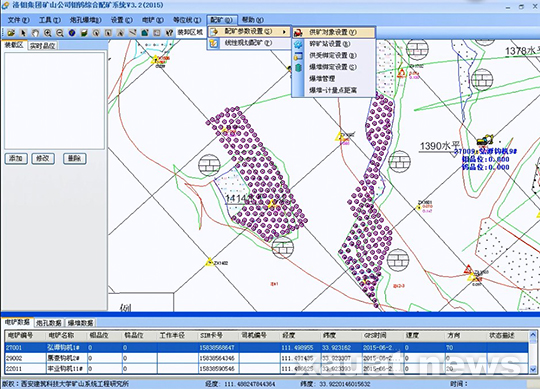Image resolution: width=540 pixels, height=389 pixels.
Task: Click the 删除 button
Action: pos(74,158)
